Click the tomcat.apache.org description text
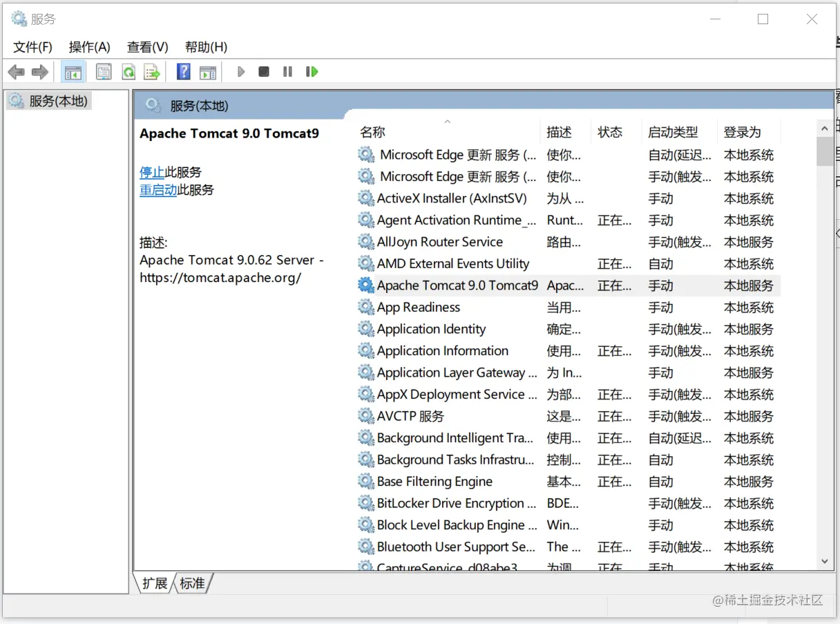This screenshot has width=840, height=624. coord(220,278)
